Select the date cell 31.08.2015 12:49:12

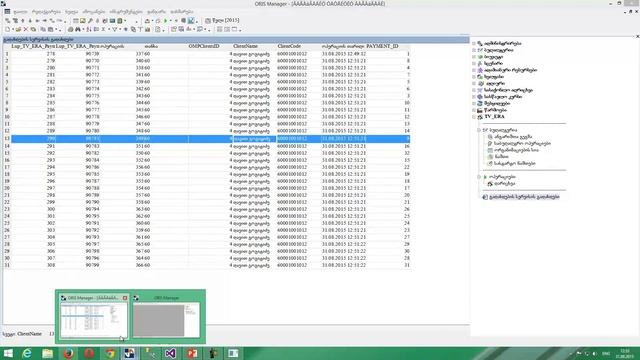(x=344, y=53)
